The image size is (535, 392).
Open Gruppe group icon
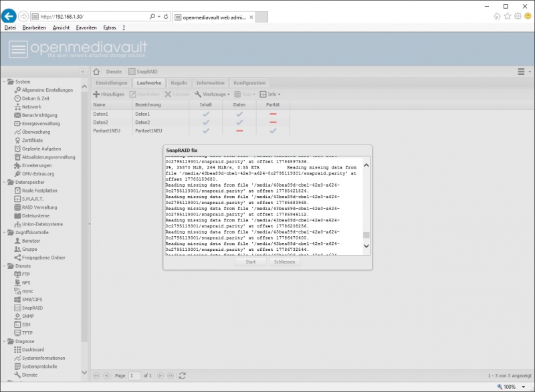pyautogui.click(x=17, y=249)
